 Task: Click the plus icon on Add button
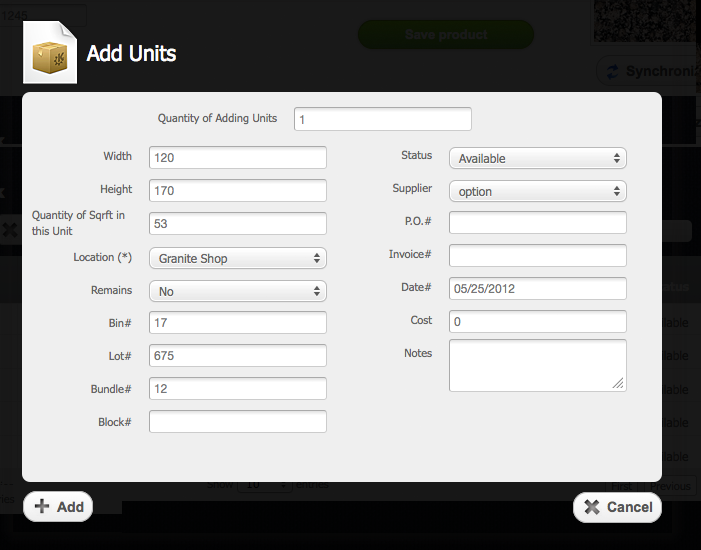42,507
